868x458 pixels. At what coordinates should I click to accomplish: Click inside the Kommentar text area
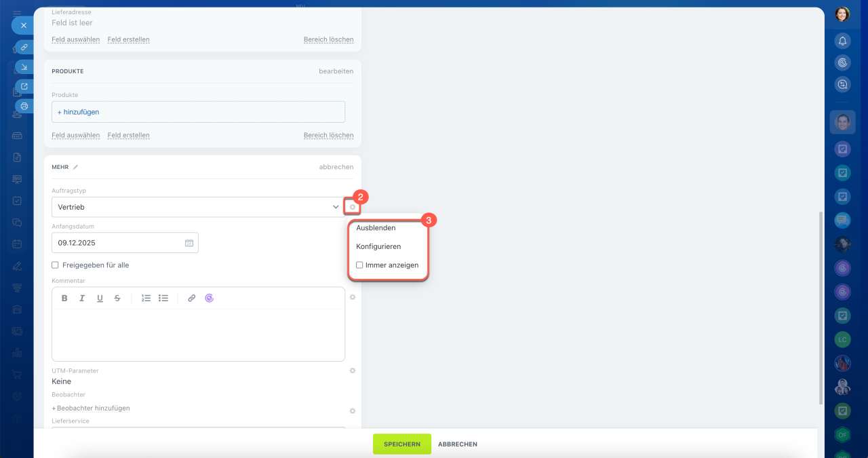tap(198, 335)
